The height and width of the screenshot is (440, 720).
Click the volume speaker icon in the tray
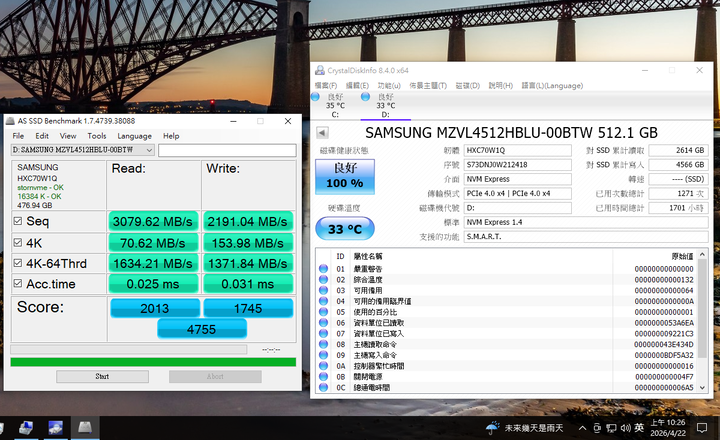[625, 428]
